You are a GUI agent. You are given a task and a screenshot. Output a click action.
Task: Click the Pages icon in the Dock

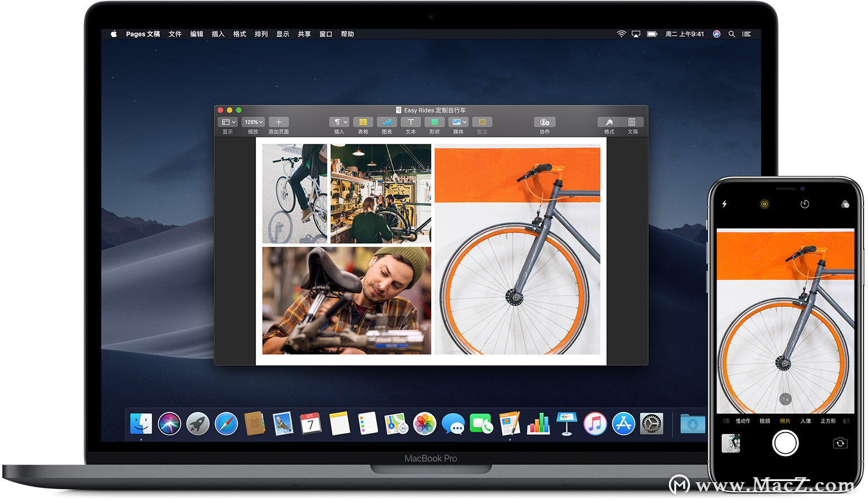(510, 424)
